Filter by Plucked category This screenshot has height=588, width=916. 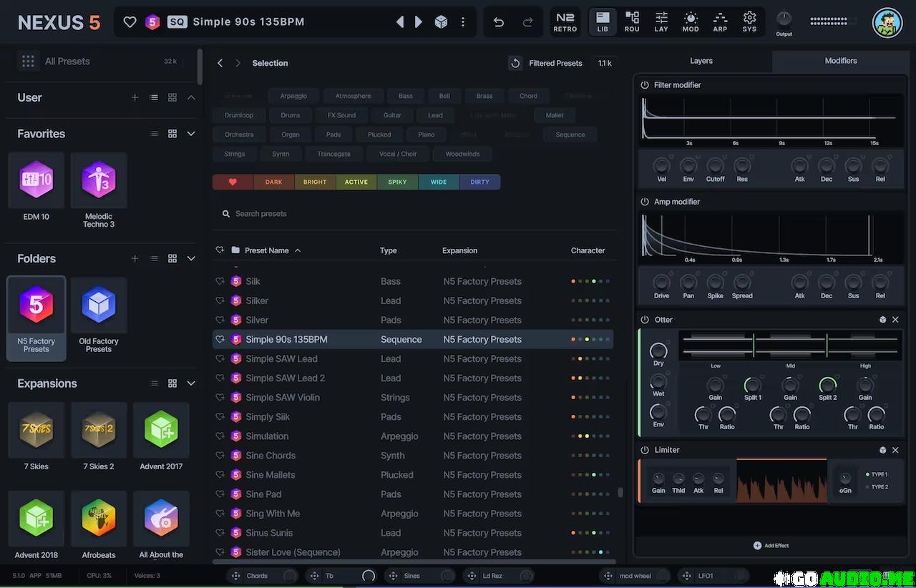tap(379, 134)
